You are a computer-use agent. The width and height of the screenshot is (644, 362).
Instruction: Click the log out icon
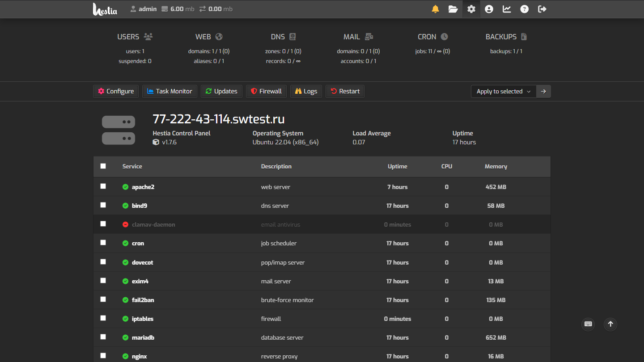(x=542, y=9)
